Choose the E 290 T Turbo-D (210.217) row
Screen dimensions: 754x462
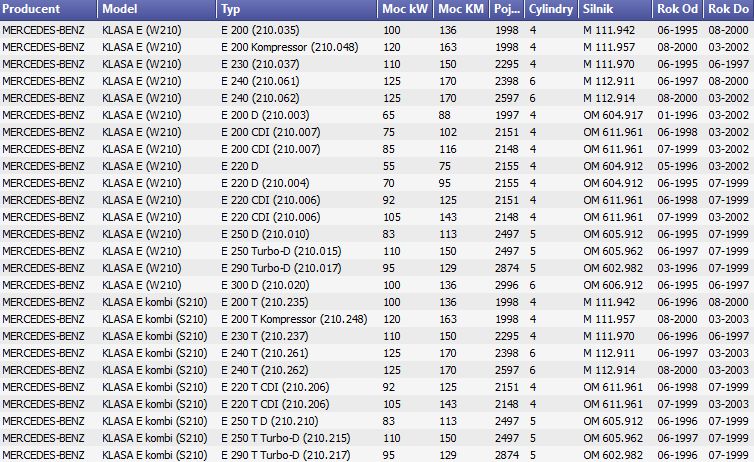[x=377, y=454]
